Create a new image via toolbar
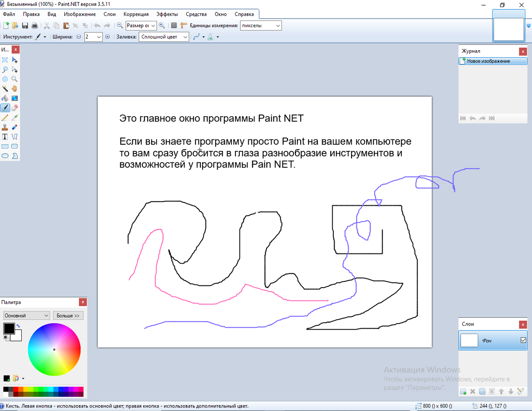 click(6, 26)
